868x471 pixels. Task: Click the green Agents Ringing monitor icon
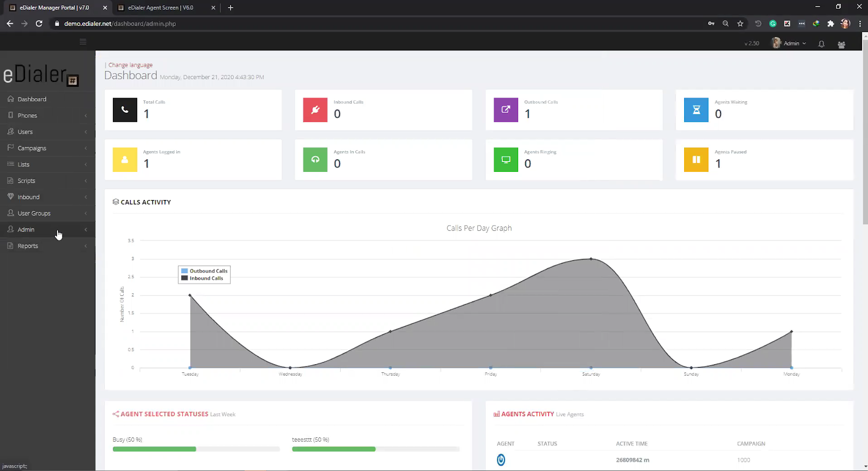pos(506,160)
